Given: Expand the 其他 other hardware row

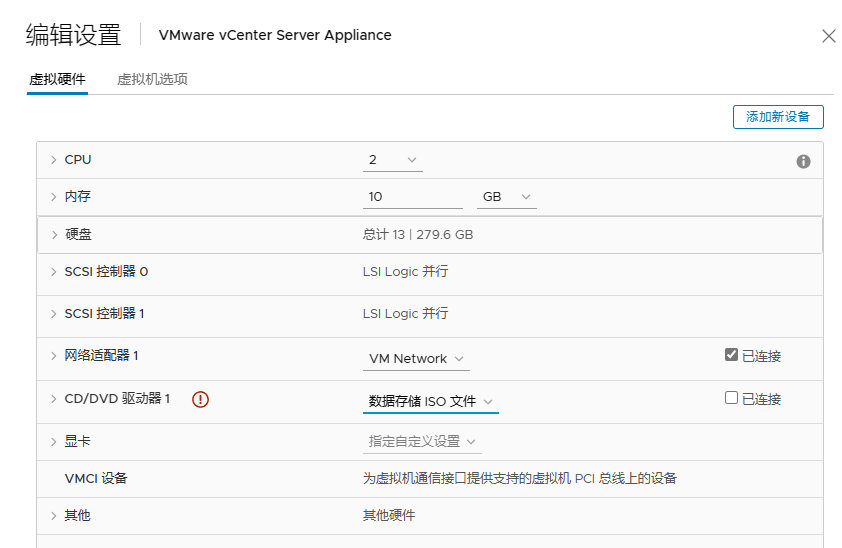Looking at the screenshot, I should [x=54, y=516].
